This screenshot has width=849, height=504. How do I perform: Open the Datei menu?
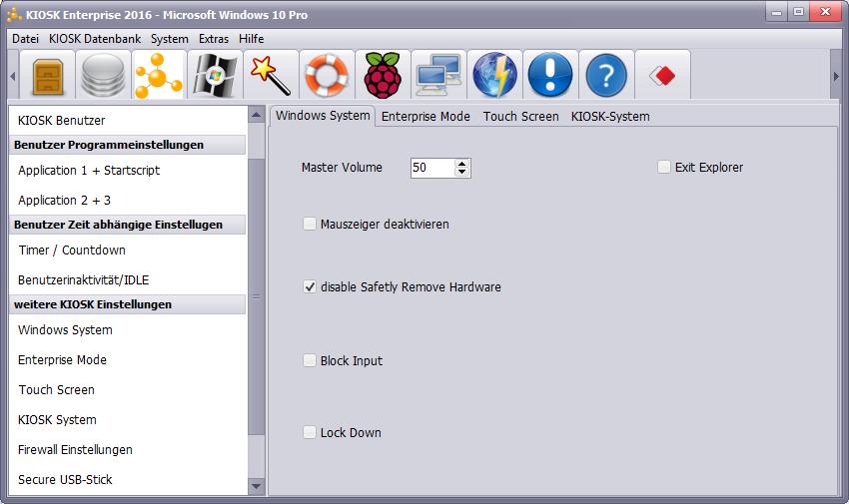pos(25,39)
